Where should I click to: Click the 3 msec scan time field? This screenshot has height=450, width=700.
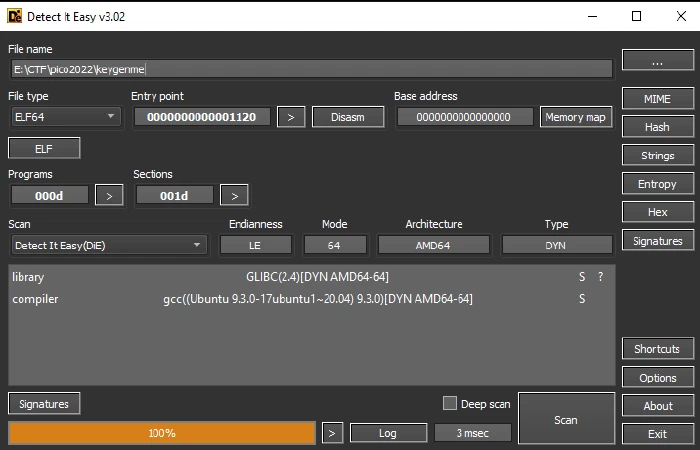click(x=473, y=433)
